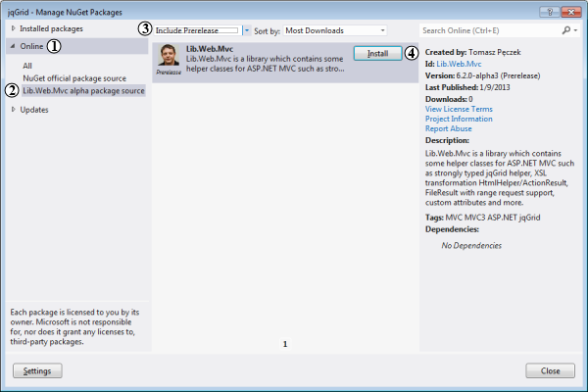The width and height of the screenshot is (588, 392).
Task: Open the Lib.Web.Mvc Id link
Action: click(x=459, y=64)
